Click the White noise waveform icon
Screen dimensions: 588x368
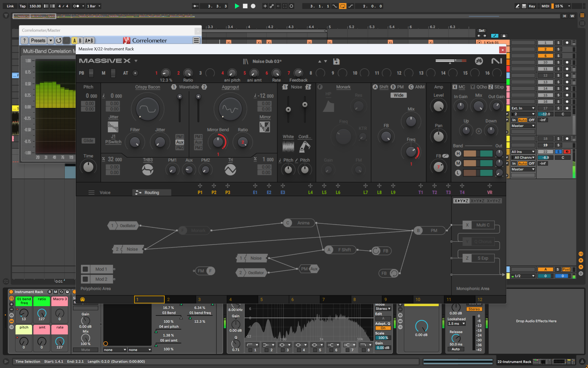point(288,147)
